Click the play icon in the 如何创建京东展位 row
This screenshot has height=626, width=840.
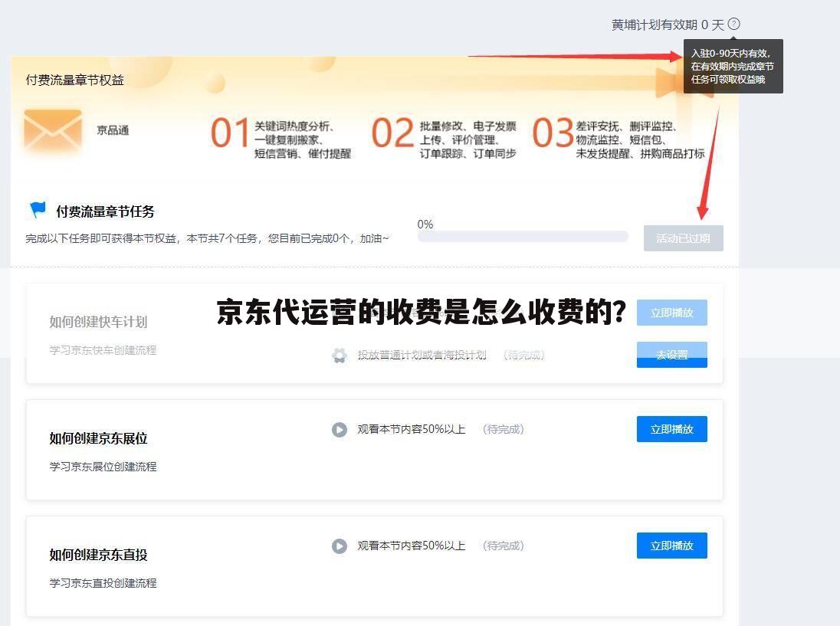(x=339, y=430)
